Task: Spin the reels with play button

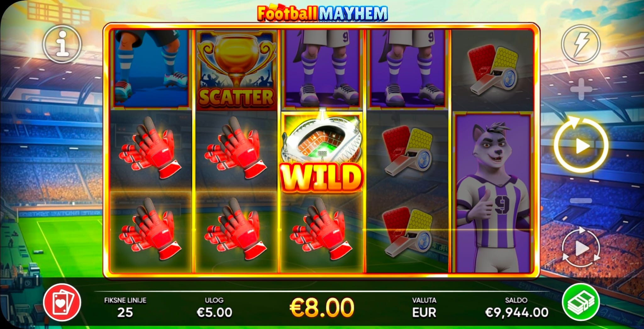Action: point(581,145)
